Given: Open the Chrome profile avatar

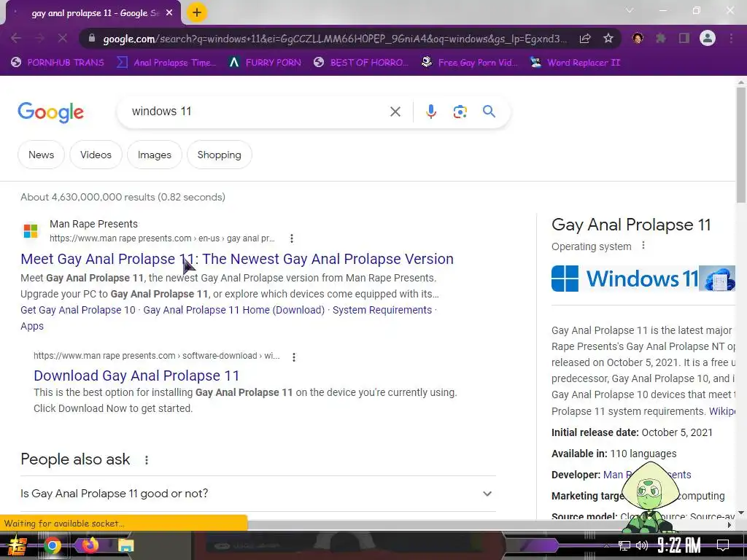Looking at the screenshot, I should click(x=708, y=38).
